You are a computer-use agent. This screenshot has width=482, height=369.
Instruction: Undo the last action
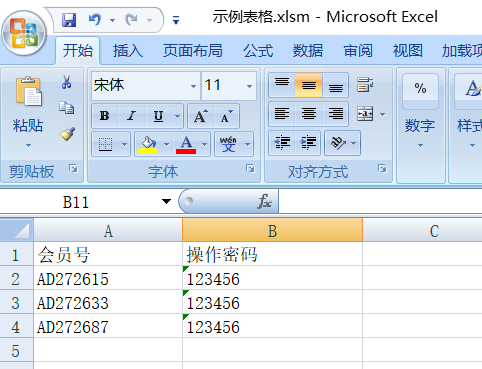pyautogui.click(x=95, y=20)
